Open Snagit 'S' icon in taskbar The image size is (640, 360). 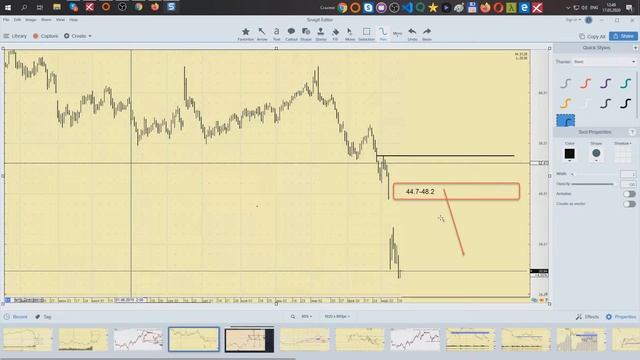tap(171, 7)
